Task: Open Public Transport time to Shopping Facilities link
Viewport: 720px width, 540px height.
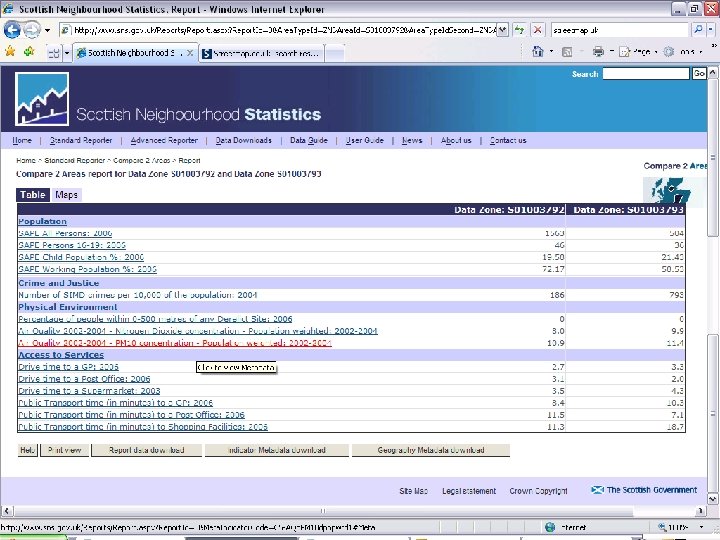Action: (x=143, y=427)
